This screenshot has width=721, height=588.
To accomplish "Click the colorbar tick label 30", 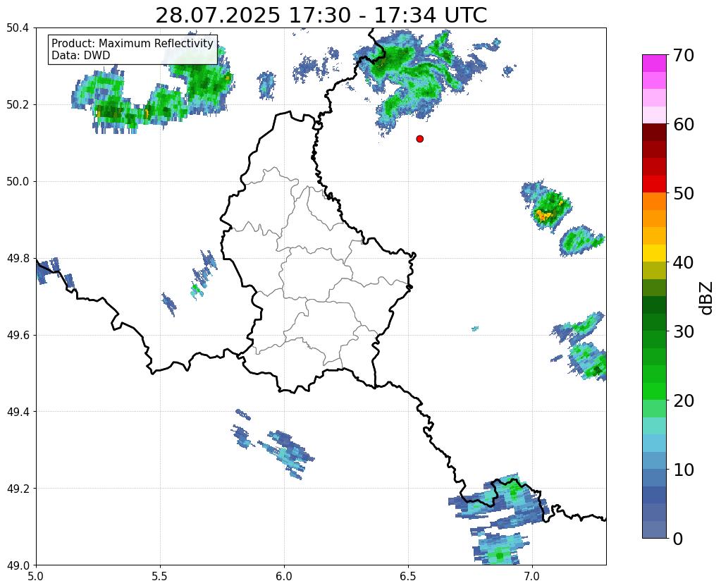I will 684,331.
